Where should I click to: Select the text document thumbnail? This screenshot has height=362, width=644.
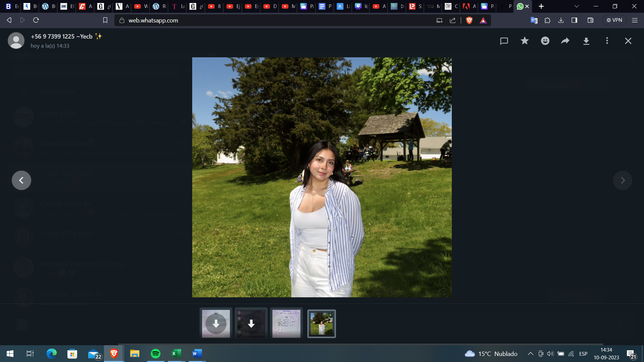[286, 323]
